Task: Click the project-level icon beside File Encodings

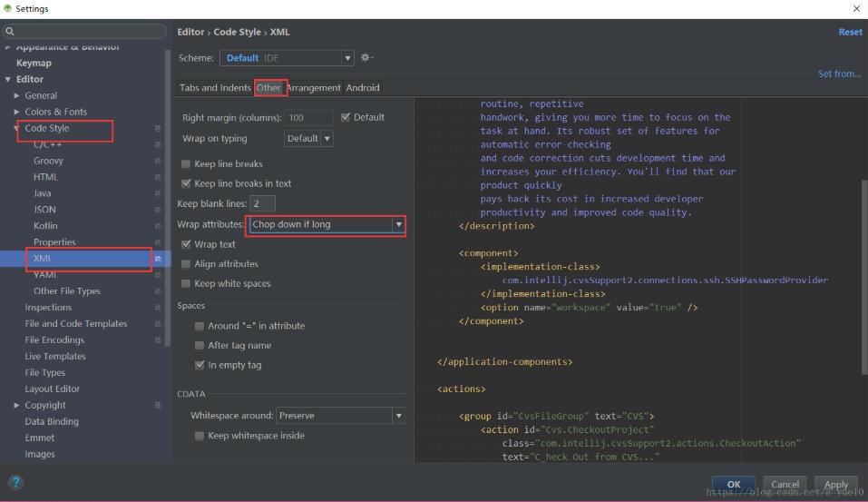Action: (x=158, y=340)
